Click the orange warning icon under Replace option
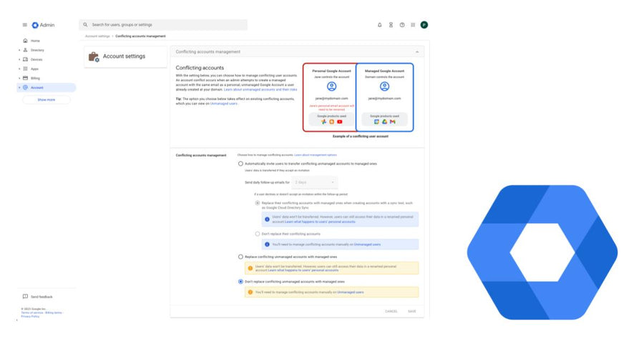Image resolution: width=644 pixels, height=338 pixels. [250, 268]
